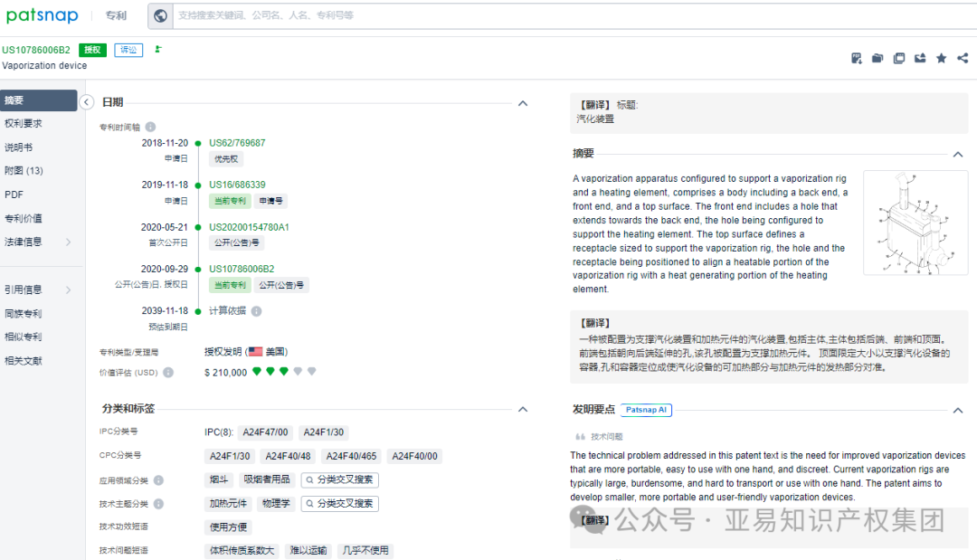Open the 权利要求 section
This screenshot has height=560, width=977.
[23, 122]
